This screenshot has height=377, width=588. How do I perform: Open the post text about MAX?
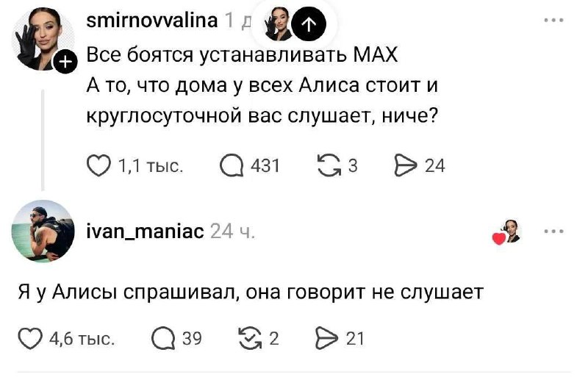point(262,87)
